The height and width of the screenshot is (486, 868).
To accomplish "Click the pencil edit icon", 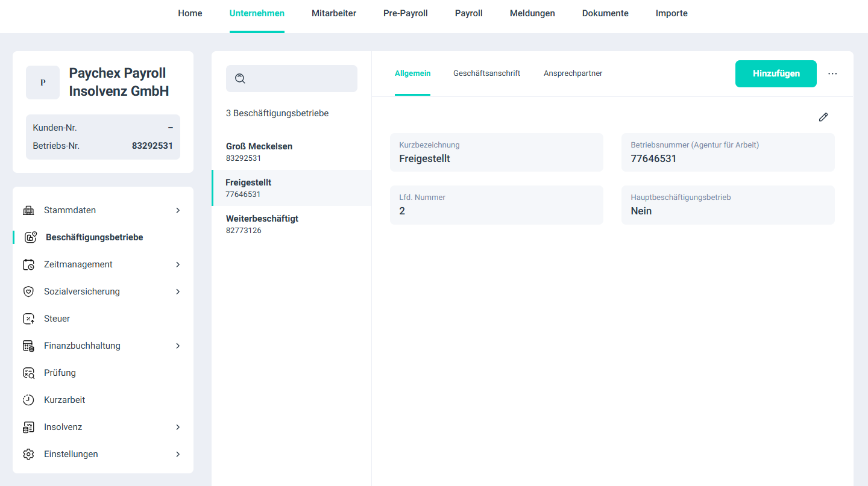I will 823,117.
